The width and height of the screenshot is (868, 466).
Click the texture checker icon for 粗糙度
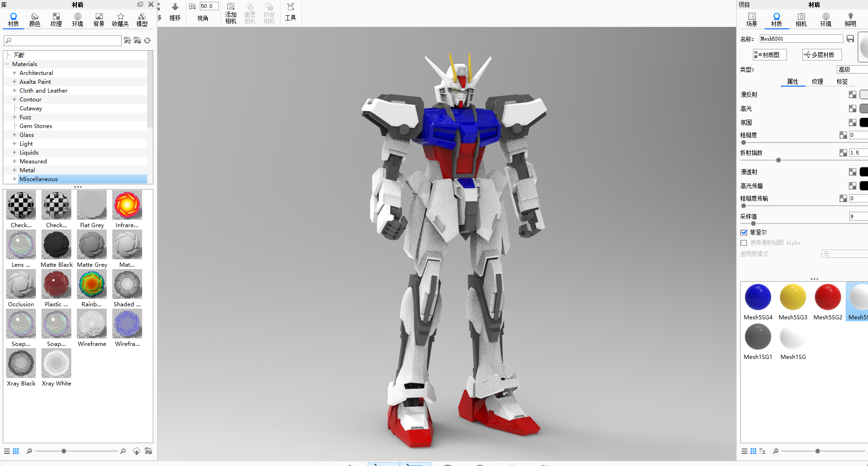point(843,135)
